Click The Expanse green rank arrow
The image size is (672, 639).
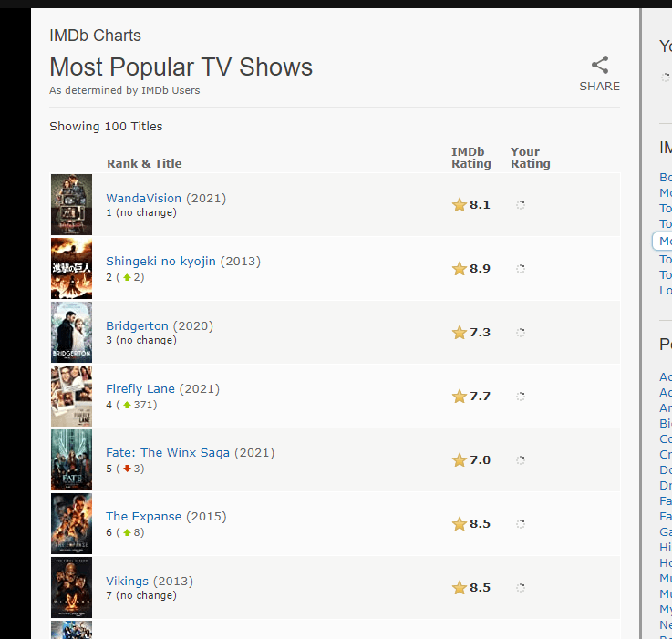[x=127, y=532]
